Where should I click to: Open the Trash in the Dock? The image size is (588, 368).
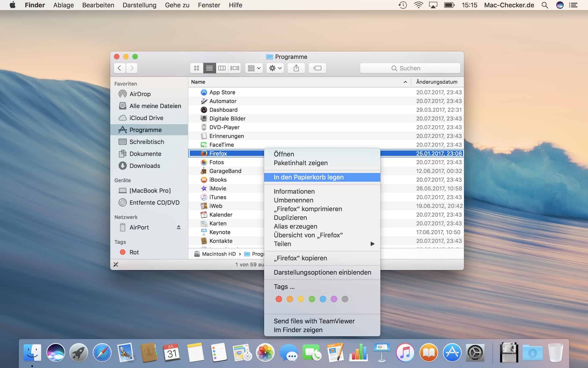(x=555, y=352)
